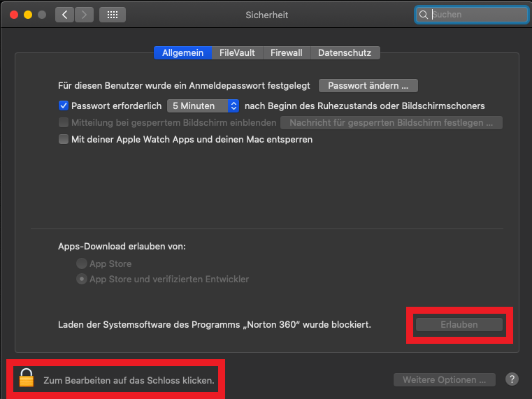The width and height of the screenshot is (532, 399).
Task: Open the 5 Minuten delay dropdown
Action: tap(203, 106)
